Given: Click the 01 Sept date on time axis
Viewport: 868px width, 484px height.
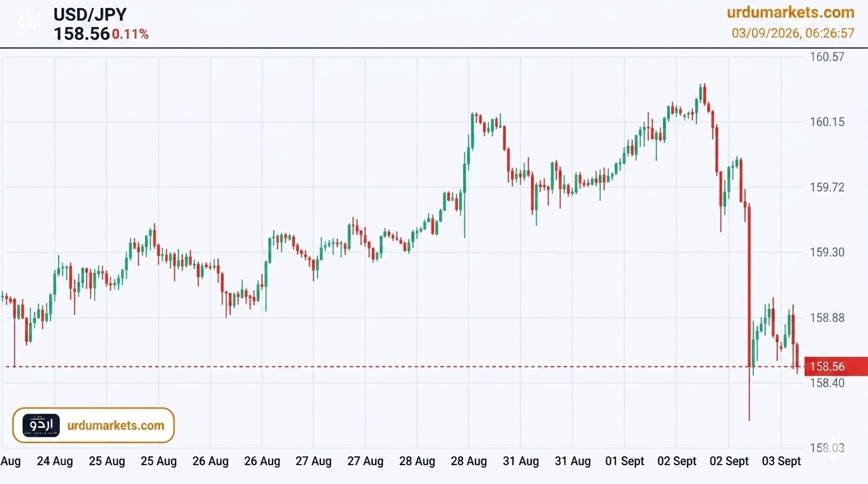Looking at the screenshot, I should click(x=625, y=461).
